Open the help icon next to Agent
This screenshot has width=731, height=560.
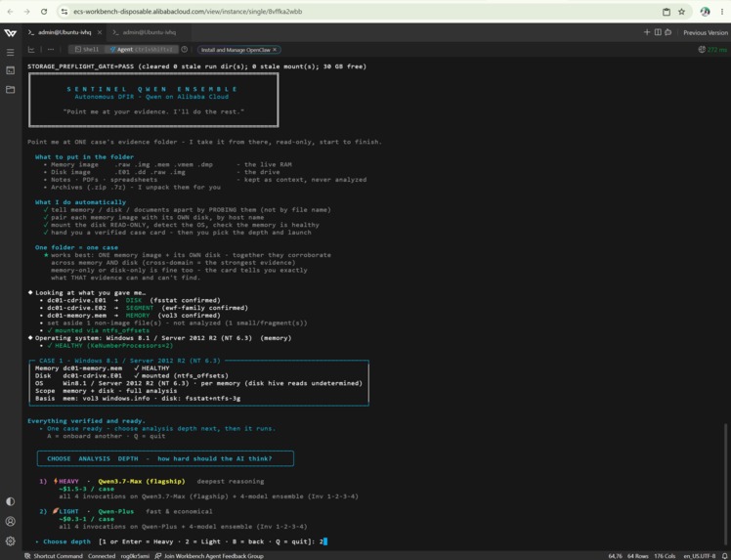point(184,50)
